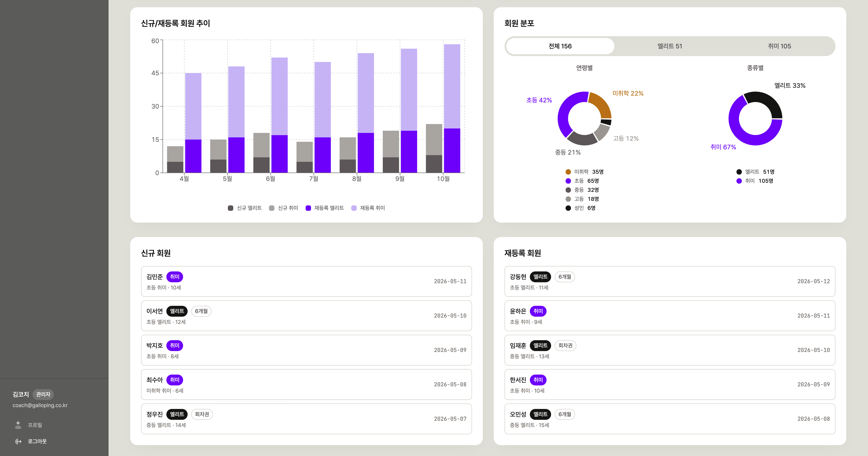Image resolution: width=868 pixels, height=456 pixels.
Task: Open re-registered member 윤하은 row
Action: [670, 316]
